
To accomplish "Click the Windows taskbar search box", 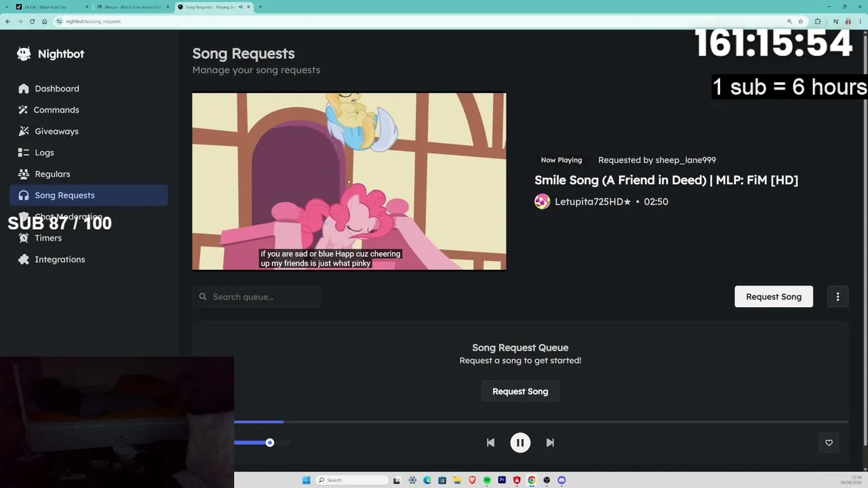I will pos(353,481).
